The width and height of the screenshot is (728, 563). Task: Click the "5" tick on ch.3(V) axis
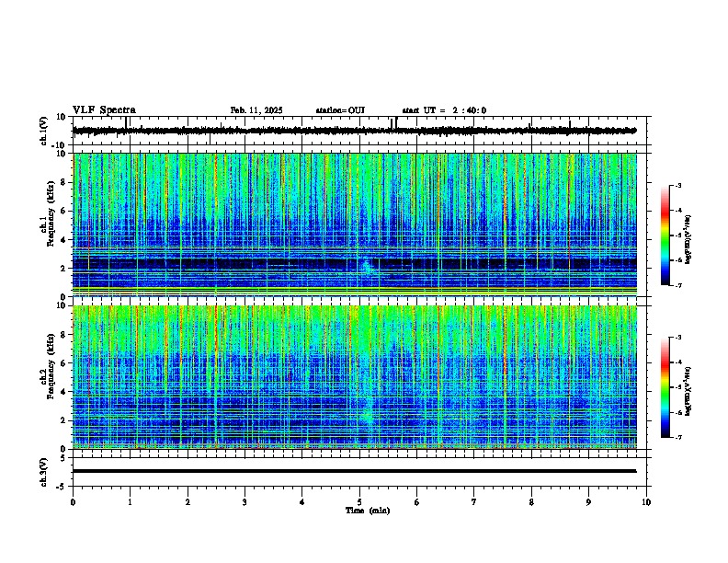click(x=63, y=458)
